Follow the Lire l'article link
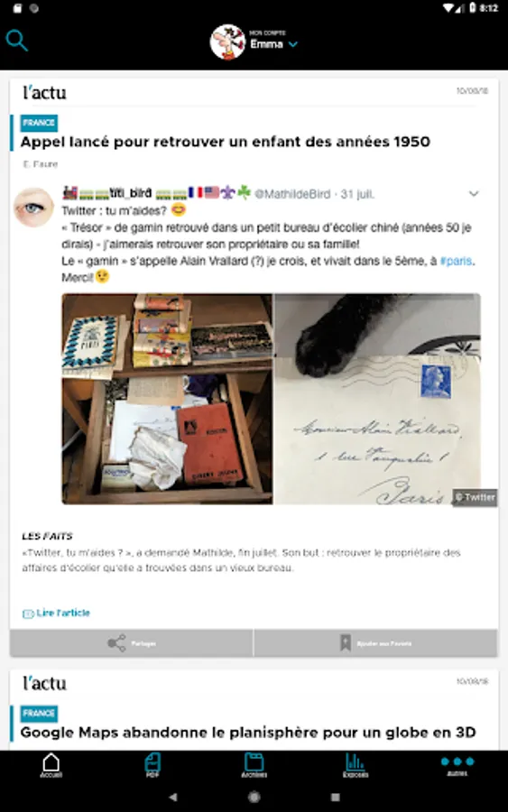Image resolution: width=508 pixels, height=812 pixels. click(57, 614)
